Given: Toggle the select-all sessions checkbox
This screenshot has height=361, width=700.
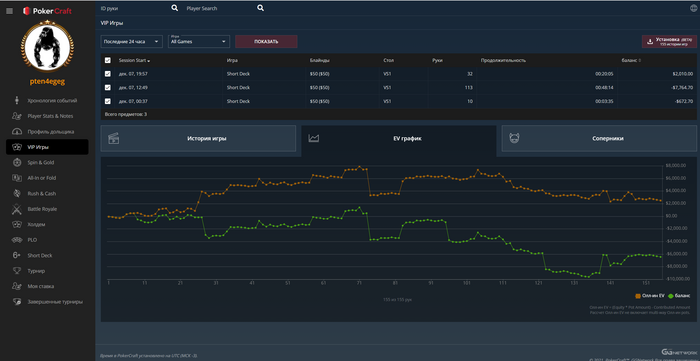Looking at the screenshot, I should [x=108, y=60].
